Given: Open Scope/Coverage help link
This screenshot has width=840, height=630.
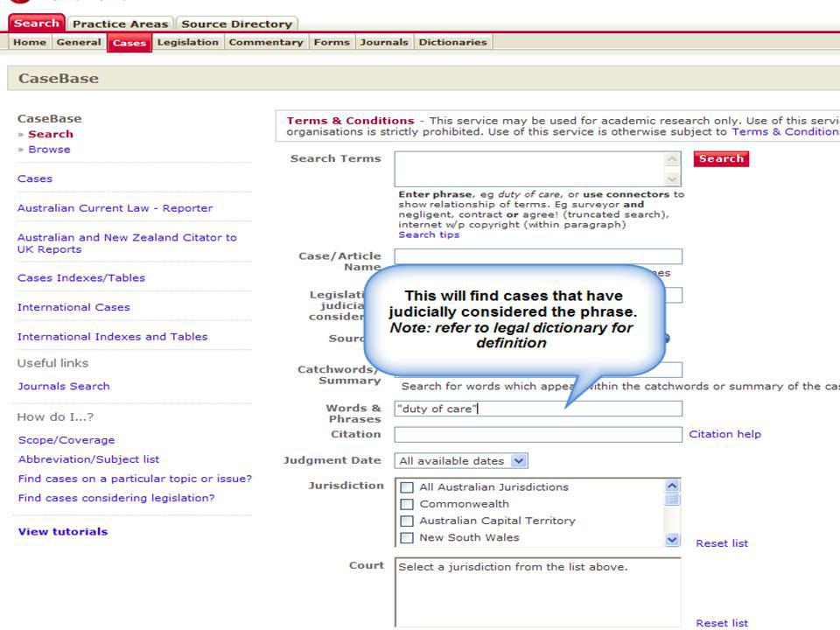Looking at the screenshot, I should pos(66,440).
